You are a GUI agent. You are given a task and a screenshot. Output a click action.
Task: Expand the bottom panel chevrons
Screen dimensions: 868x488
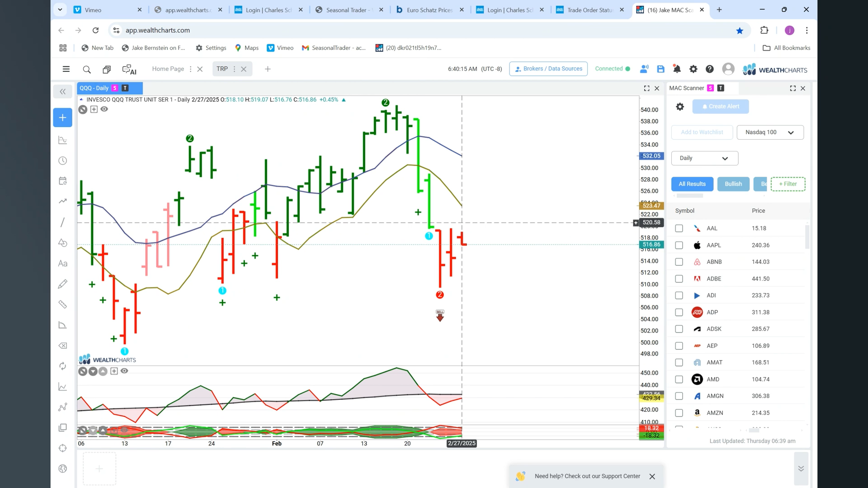[x=801, y=469]
